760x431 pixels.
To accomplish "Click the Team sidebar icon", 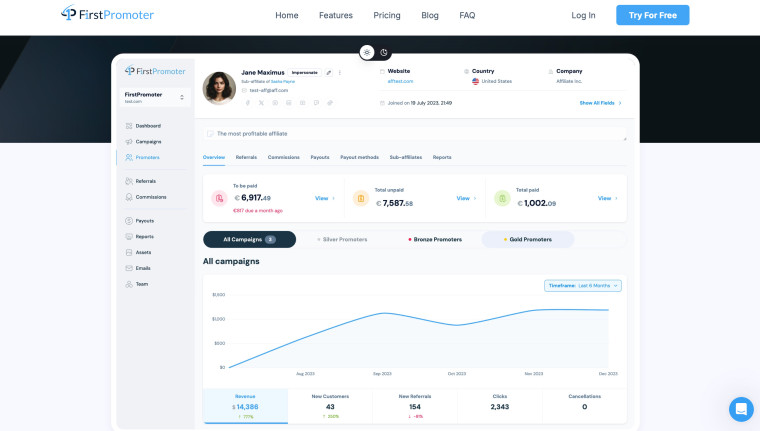I will [129, 284].
